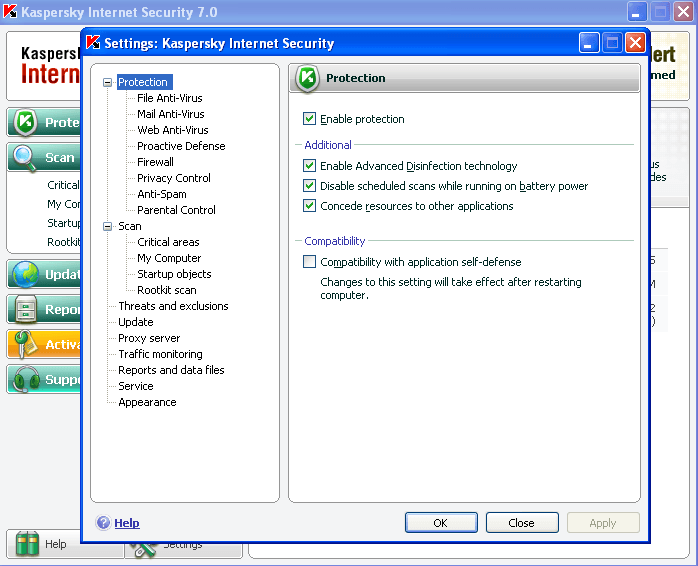Close the Kaspersky main window
The image size is (698, 566).
pos(683,12)
